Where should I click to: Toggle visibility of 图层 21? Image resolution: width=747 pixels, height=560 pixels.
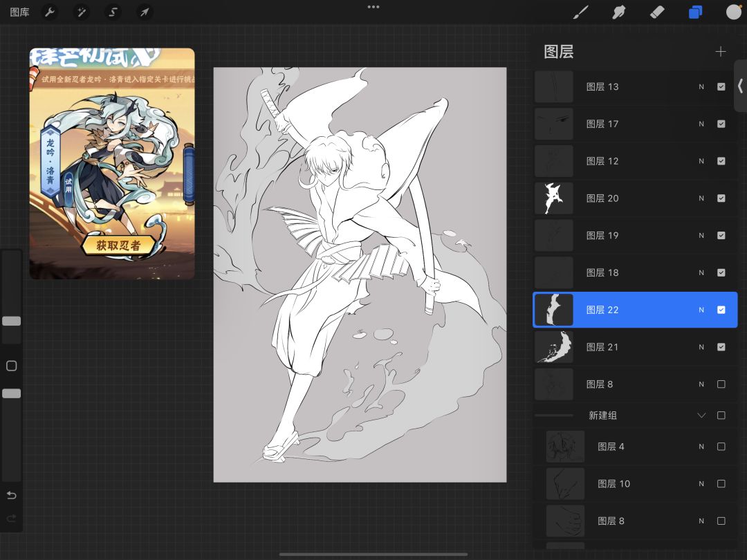pyautogui.click(x=721, y=347)
